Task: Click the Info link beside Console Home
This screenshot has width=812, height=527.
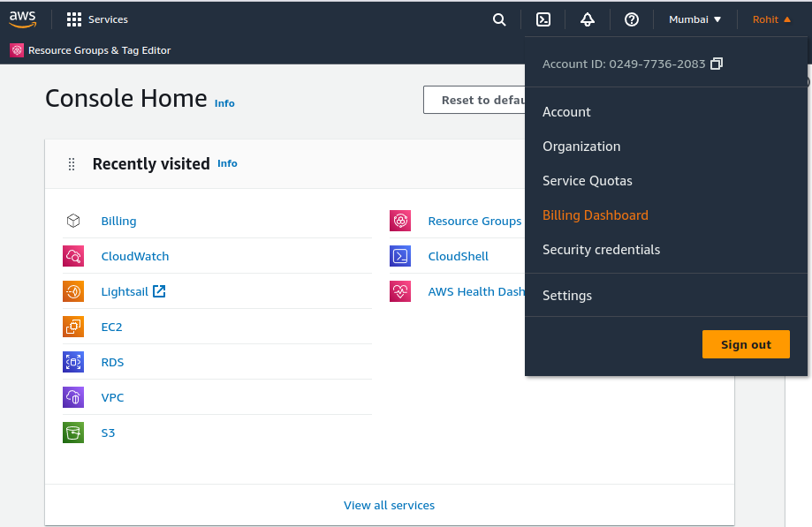Action: click(224, 103)
